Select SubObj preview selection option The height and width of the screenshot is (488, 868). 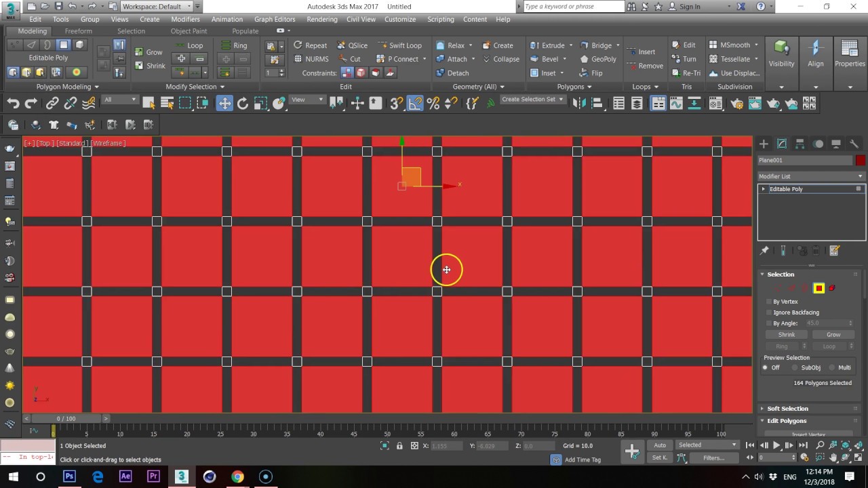click(x=793, y=367)
